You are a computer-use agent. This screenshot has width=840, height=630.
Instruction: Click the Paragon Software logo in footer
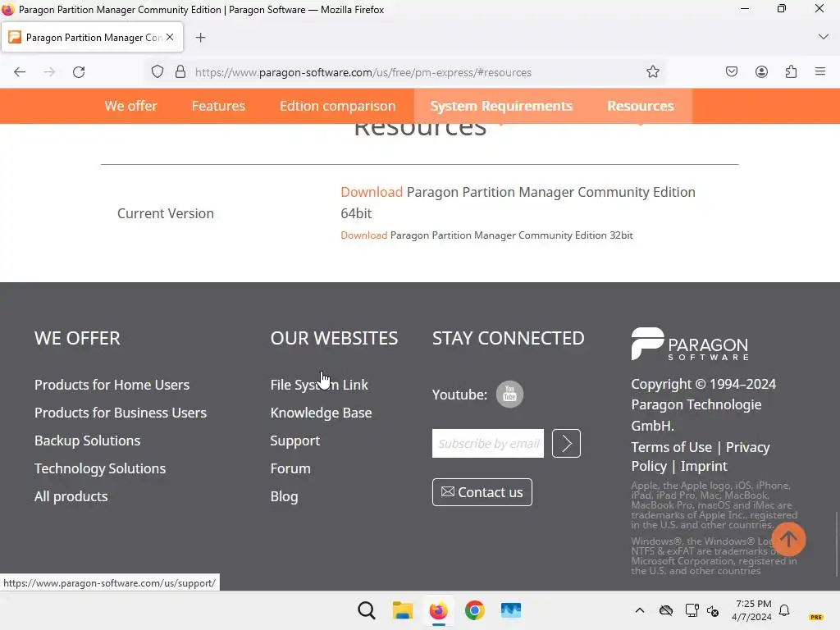[x=690, y=344]
